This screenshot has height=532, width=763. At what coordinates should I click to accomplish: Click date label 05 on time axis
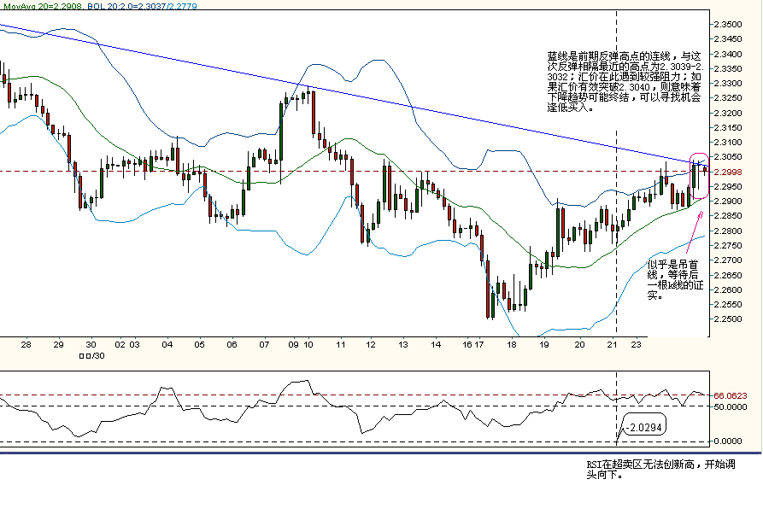point(199,345)
